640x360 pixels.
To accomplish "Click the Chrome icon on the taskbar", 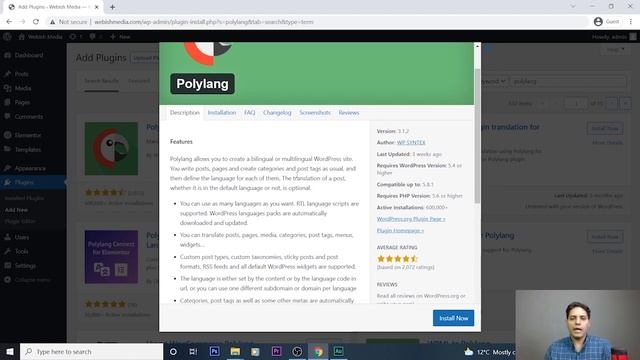I will click(318, 351).
